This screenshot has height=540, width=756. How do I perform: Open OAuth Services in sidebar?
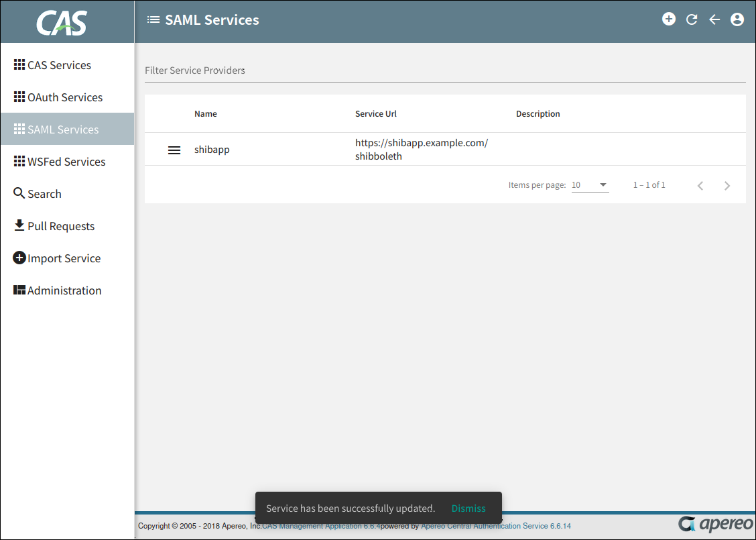click(65, 97)
